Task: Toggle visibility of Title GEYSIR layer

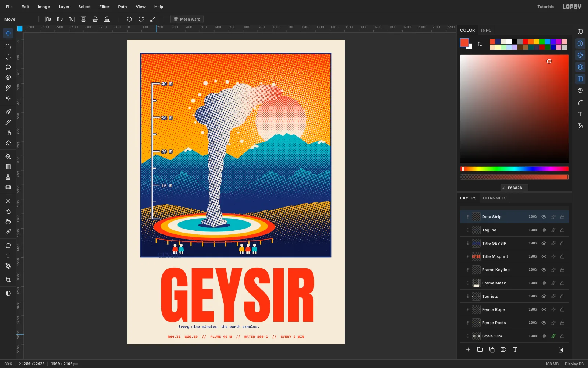Action: [544, 243]
